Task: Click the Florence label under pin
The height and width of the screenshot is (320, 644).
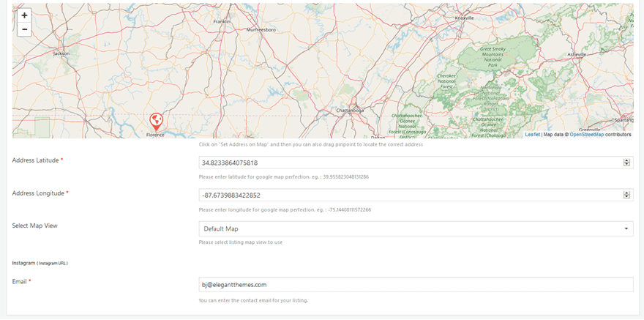Action: point(155,135)
